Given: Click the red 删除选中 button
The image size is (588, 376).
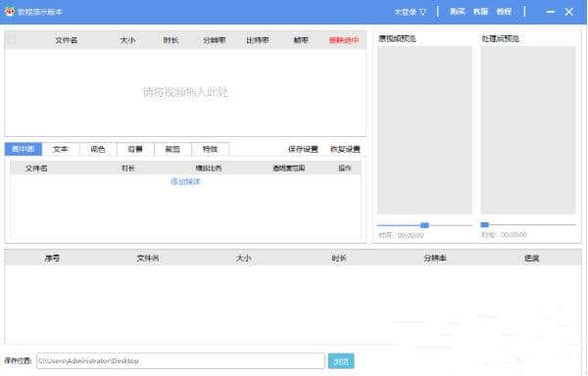Looking at the screenshot, I should coord(344,40).
